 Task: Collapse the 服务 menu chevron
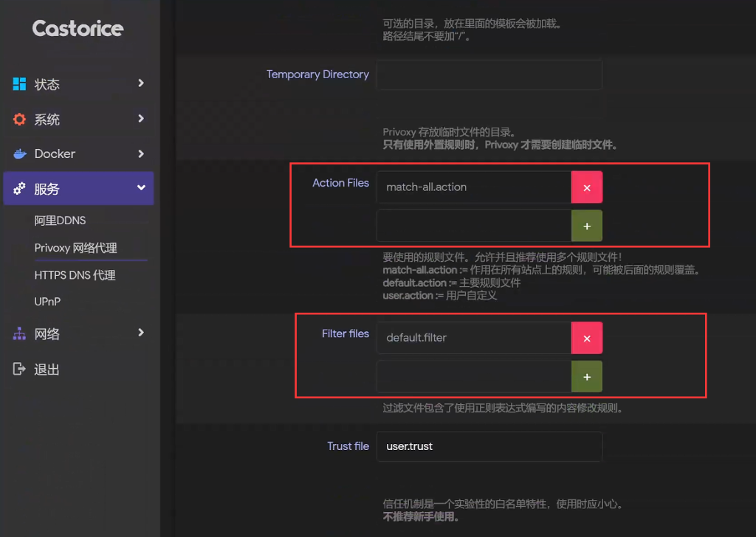(140, 188)
